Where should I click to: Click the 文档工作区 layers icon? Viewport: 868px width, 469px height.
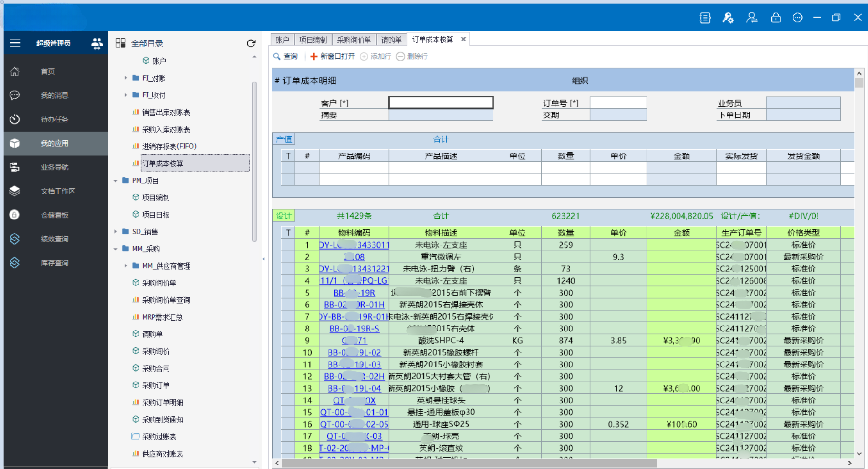point(15,191)
